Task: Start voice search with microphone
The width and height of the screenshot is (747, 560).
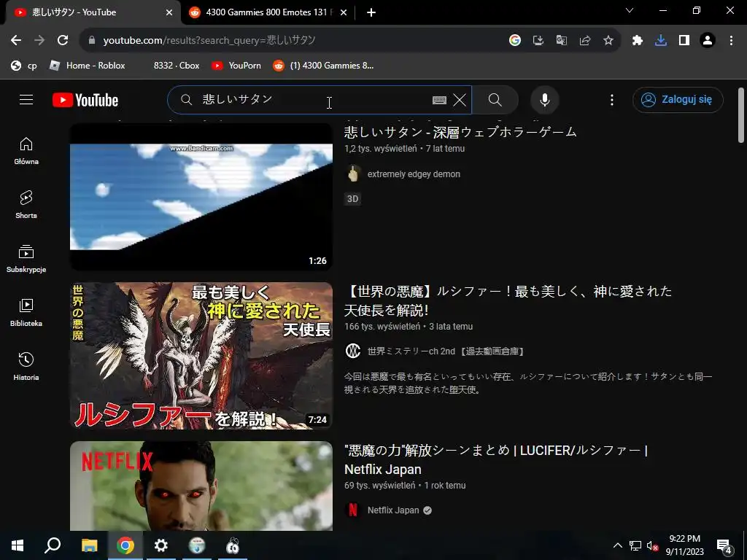Action: pyautogui.click(x=544, y=100)
